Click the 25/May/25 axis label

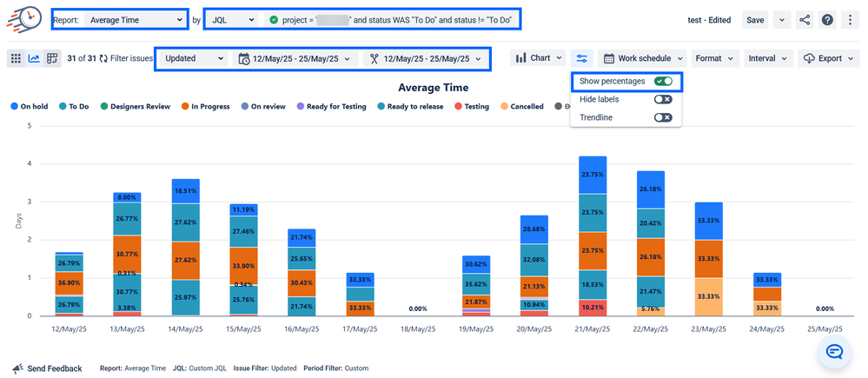(x=824, y=328)
